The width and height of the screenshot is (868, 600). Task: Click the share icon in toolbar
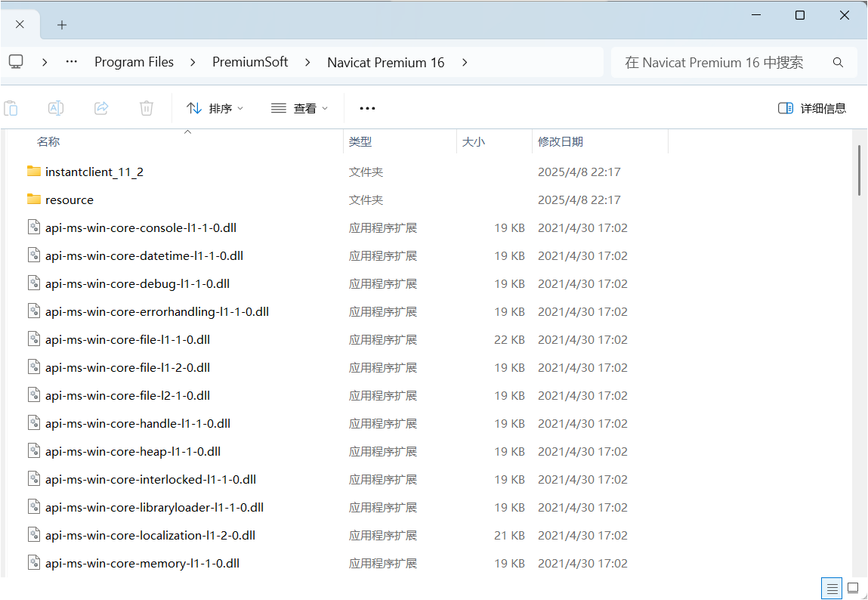coord(101,108)
